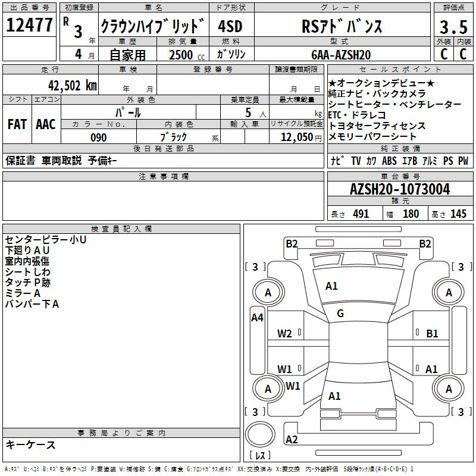
Task: Click the C grade under 内装
Action: tap(463, 54)
